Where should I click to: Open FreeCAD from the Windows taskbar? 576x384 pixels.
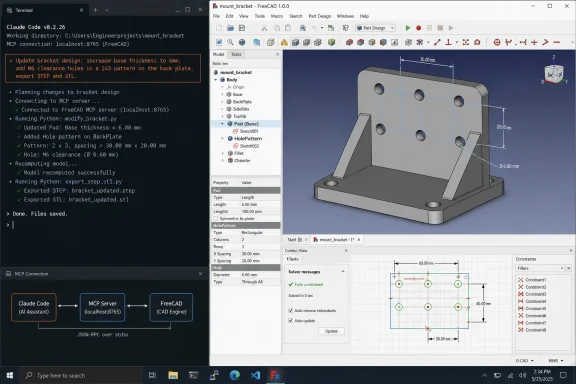click(x=275, y=375)
